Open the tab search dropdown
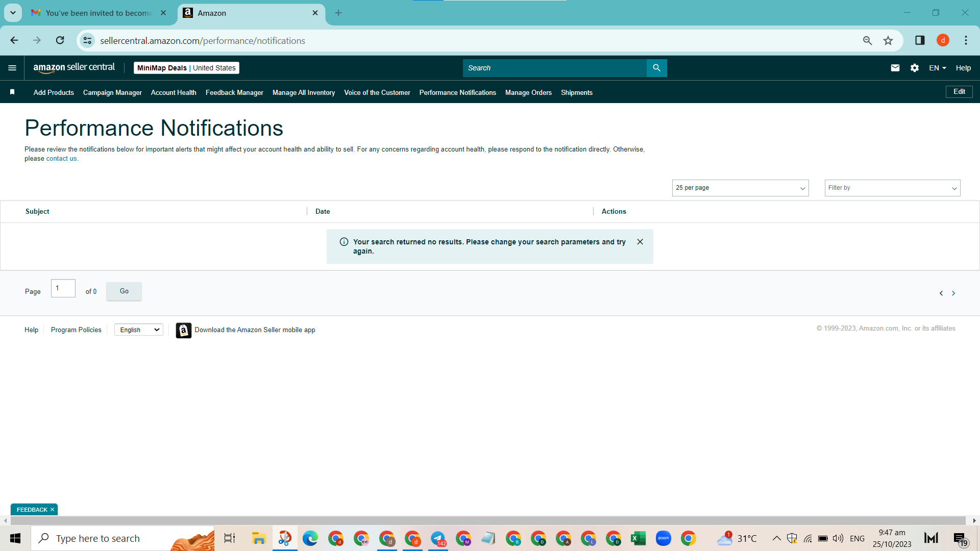Screen dimensions: 980x551 coord(13,13)
